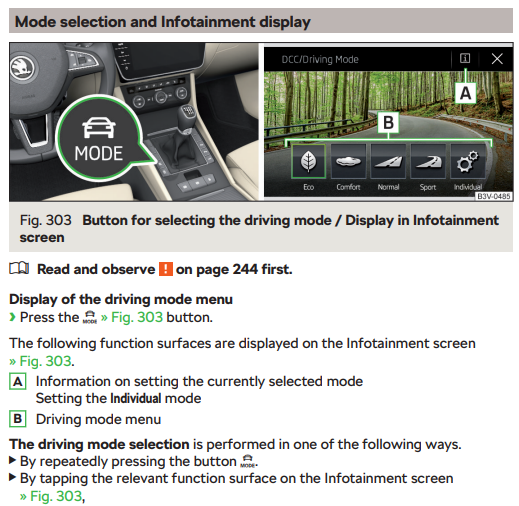Select the Eco leaf driving mode icon
The image size is (519, 506).
click(x=308, y=161)
